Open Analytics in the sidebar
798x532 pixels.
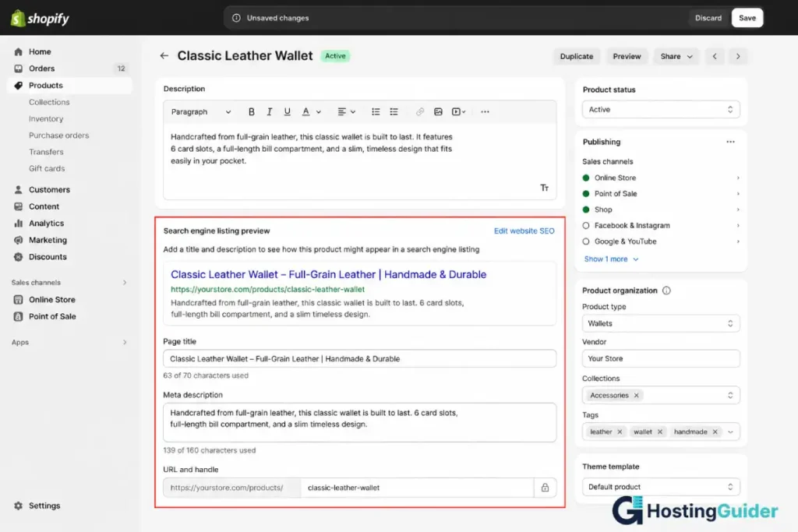pos(69,224)
